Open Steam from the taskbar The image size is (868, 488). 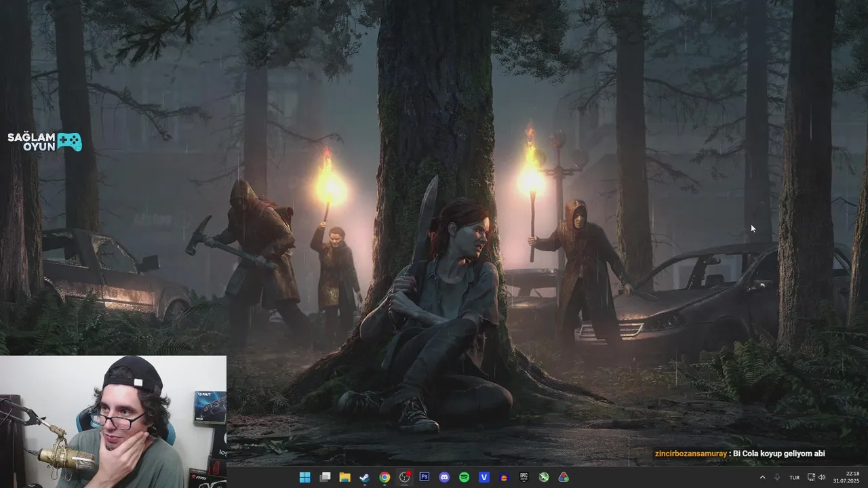coord(365,477)
